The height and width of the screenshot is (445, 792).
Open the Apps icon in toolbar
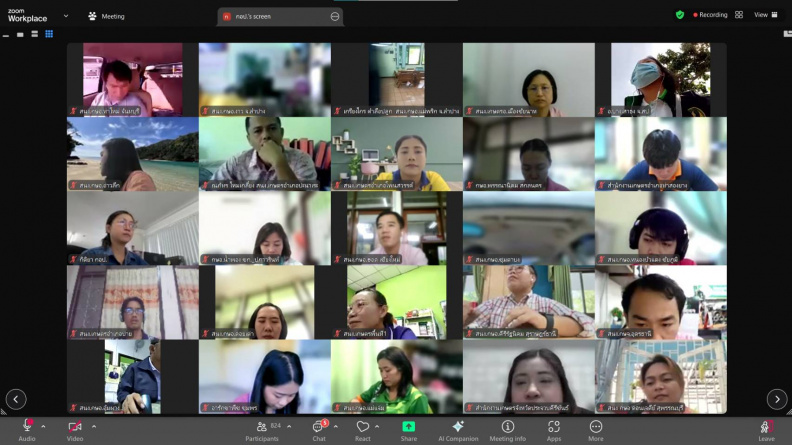[554, 427]
